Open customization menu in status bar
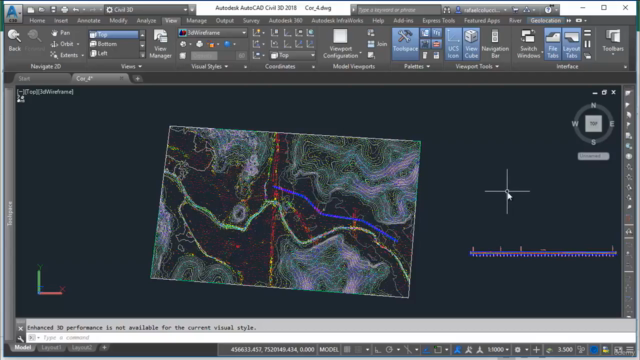 click(x=630, y=349)
